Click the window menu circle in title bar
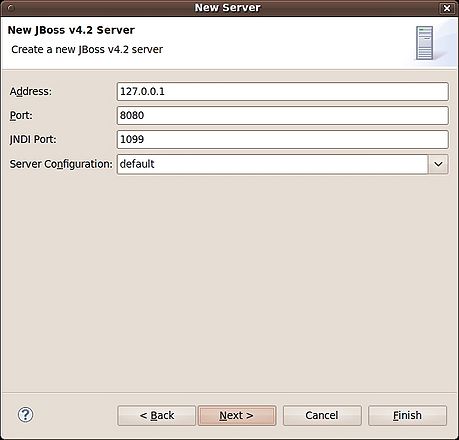 [10, 8]
